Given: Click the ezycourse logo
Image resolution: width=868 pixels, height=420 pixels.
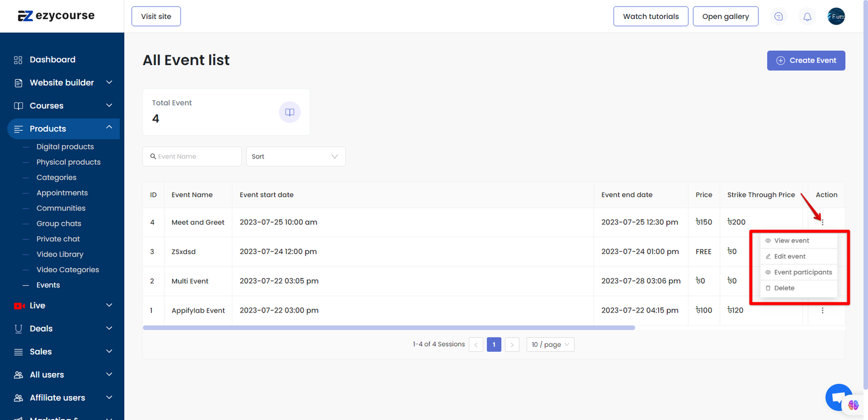Looking at the screenshot, I should point(56,16).
